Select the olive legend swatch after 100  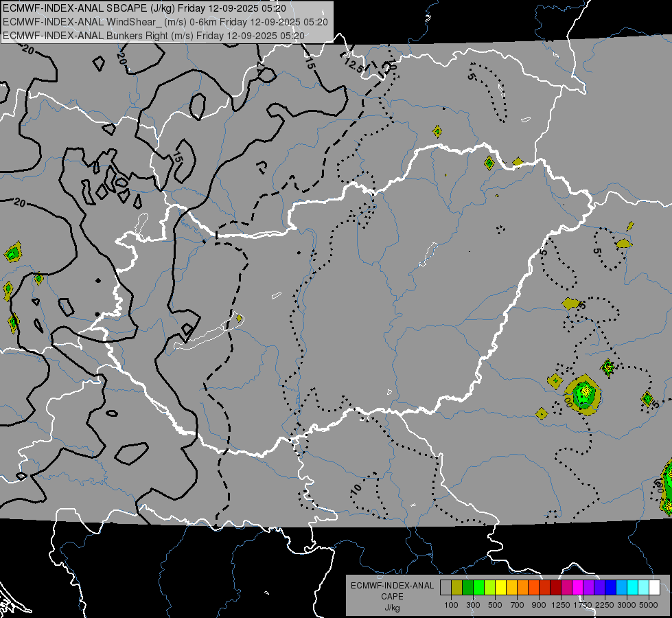(x=457, y=588)
